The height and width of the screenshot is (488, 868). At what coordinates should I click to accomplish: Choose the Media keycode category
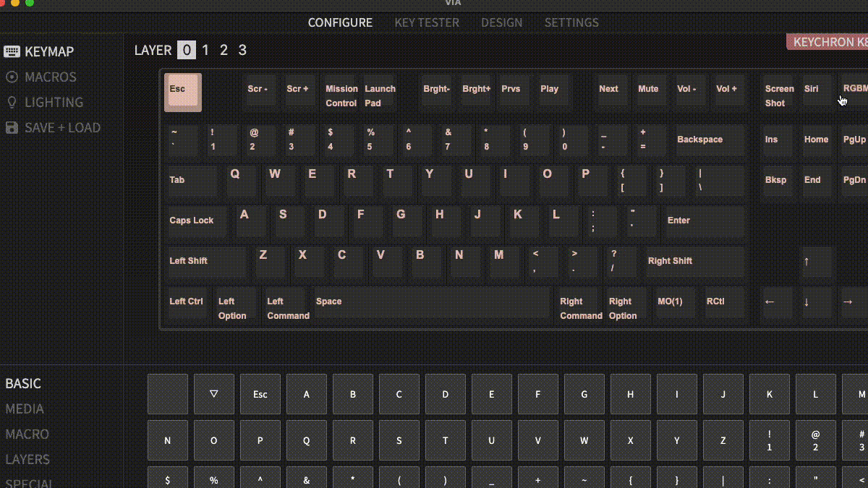point(25,409)
